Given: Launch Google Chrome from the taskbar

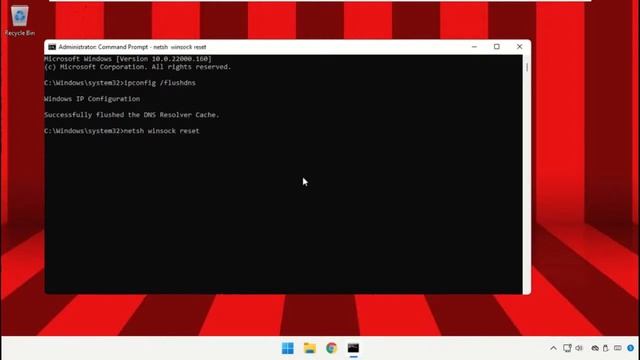Looking at the screenshot, I should (331, 348).
